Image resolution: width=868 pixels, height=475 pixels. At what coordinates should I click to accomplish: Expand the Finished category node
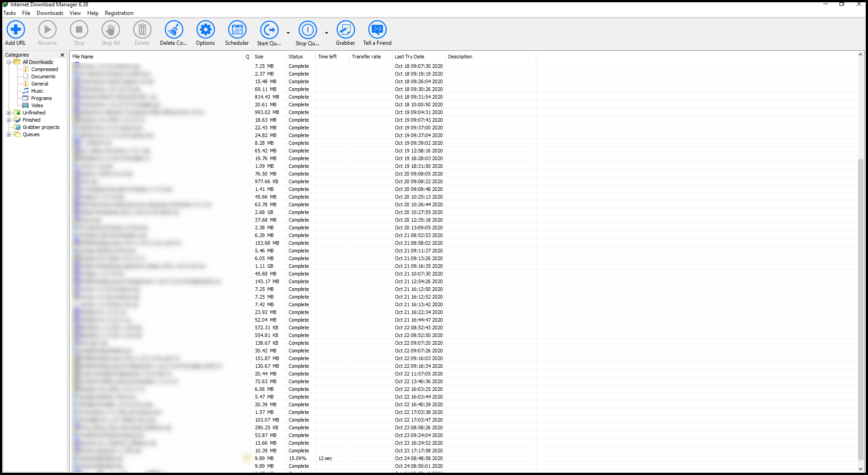(9, 120)
